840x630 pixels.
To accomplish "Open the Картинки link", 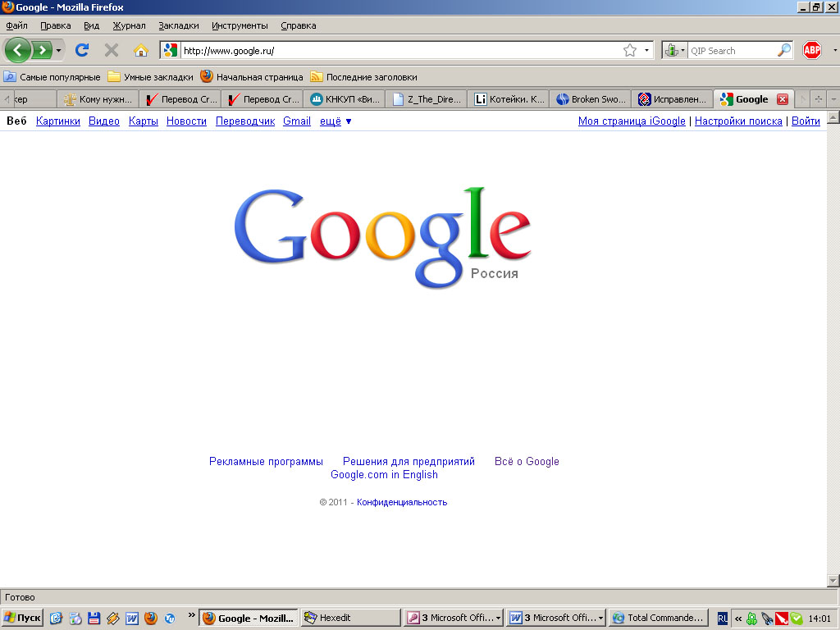I will coord(58,121).
